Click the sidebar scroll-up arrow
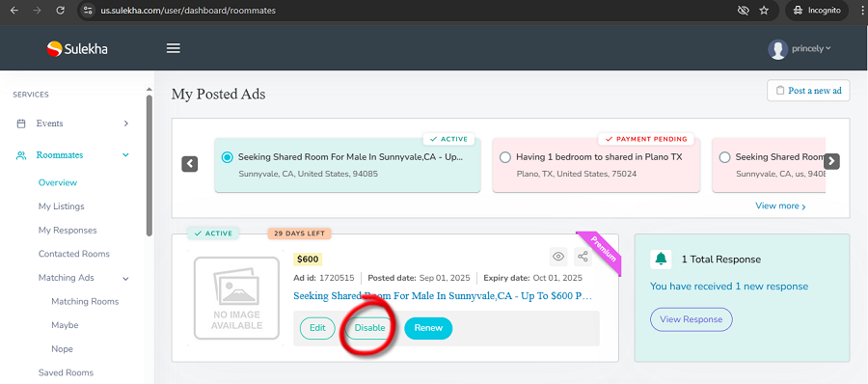Screen dimensions: 868x384 click(x=149, y=89)
